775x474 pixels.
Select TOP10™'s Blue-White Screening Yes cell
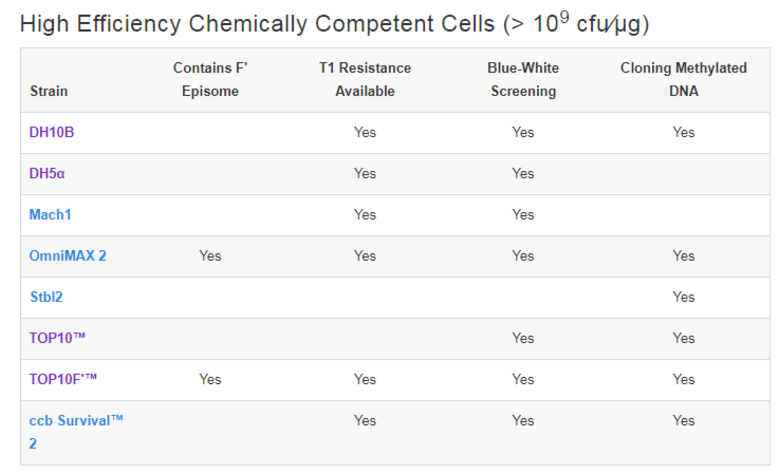pyautogui.click(x=523, y=338)
